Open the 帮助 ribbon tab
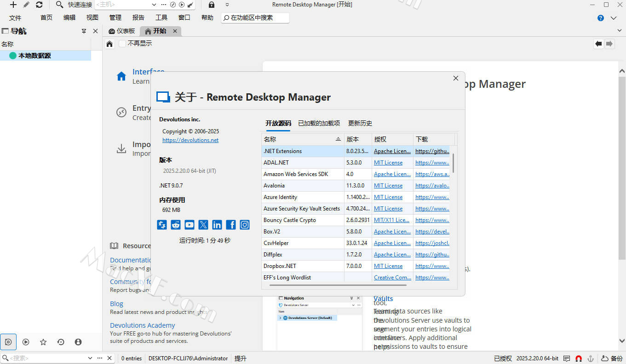Viewport: 626px width, 364px height. tap(207, 17)
